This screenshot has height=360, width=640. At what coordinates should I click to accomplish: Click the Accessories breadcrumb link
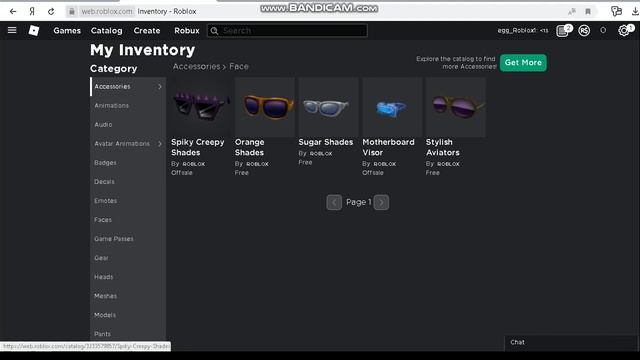[196, 67]
